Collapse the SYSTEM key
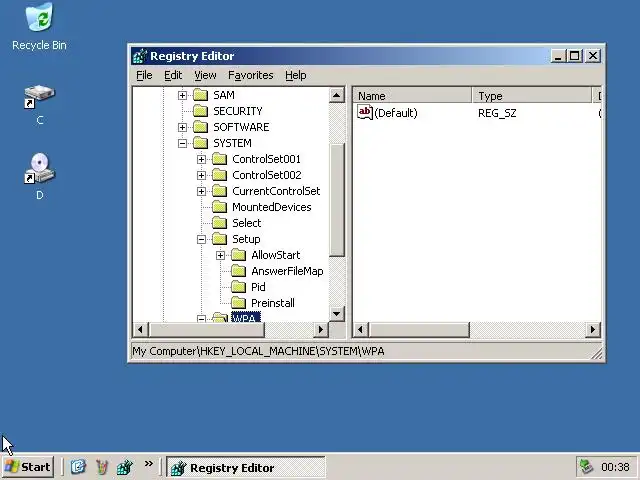The height and width of the screenshot is (480, 640). pos(182,143)
